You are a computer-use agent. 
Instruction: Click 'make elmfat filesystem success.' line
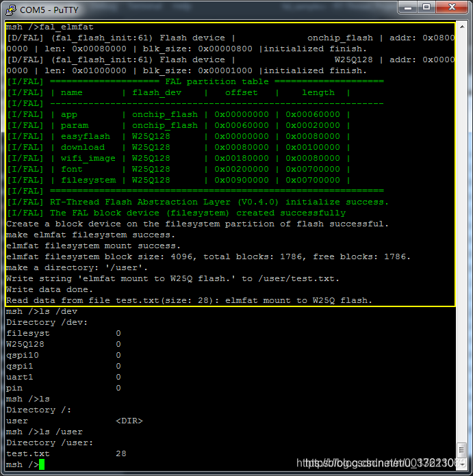(x=90, y=235)
